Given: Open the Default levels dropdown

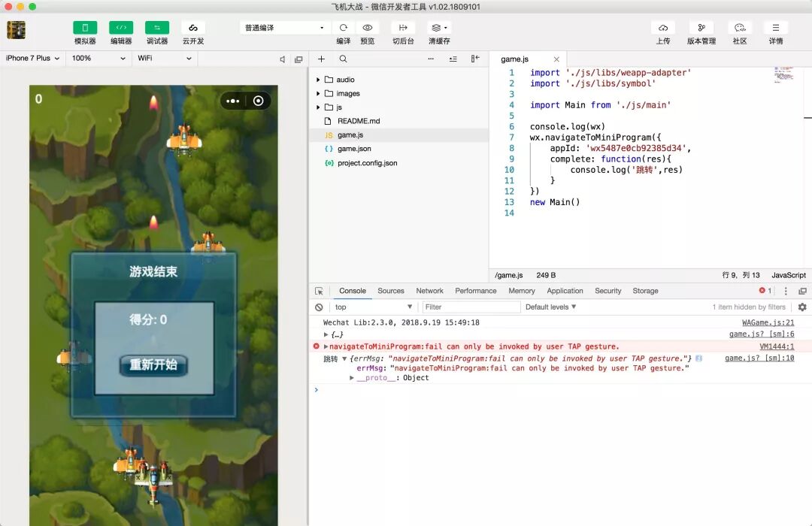Looking at the screenshot, I should (550, 307).
